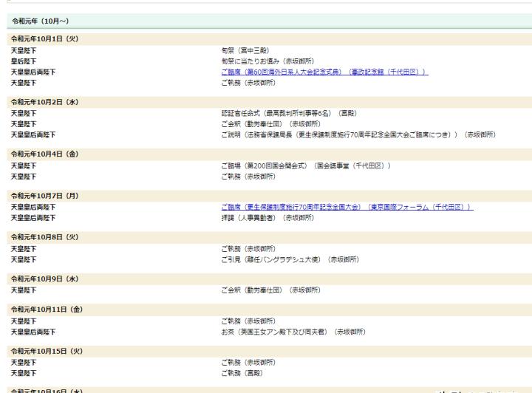Open the 第60回海外日系人大会記念式典 link

tap(324, 72)
